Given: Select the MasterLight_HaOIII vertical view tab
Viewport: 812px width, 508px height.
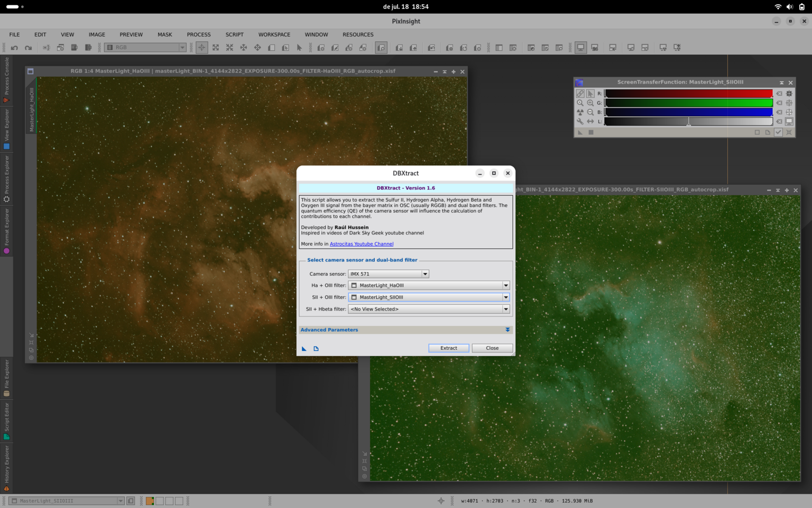Looking at the screenshot, I should (x=31, y=108).
